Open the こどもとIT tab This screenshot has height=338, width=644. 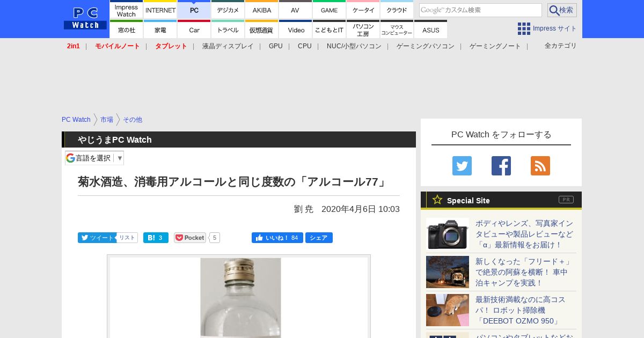coord(329,30)
